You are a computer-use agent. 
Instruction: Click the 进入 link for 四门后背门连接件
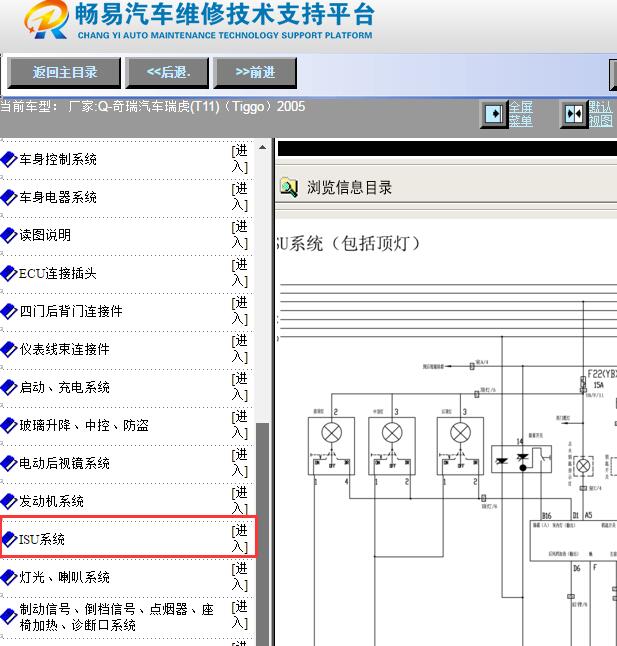click(x=240, y=311)
